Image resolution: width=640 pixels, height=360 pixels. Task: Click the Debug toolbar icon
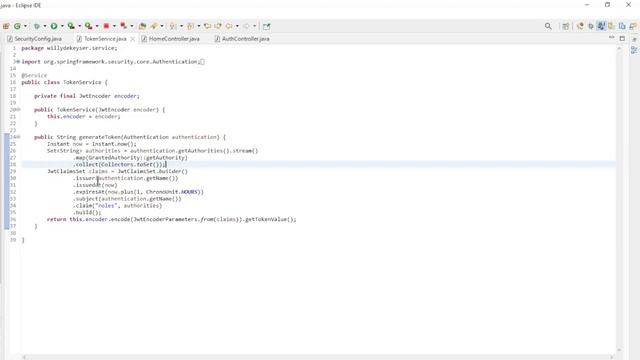coord(37,26)
